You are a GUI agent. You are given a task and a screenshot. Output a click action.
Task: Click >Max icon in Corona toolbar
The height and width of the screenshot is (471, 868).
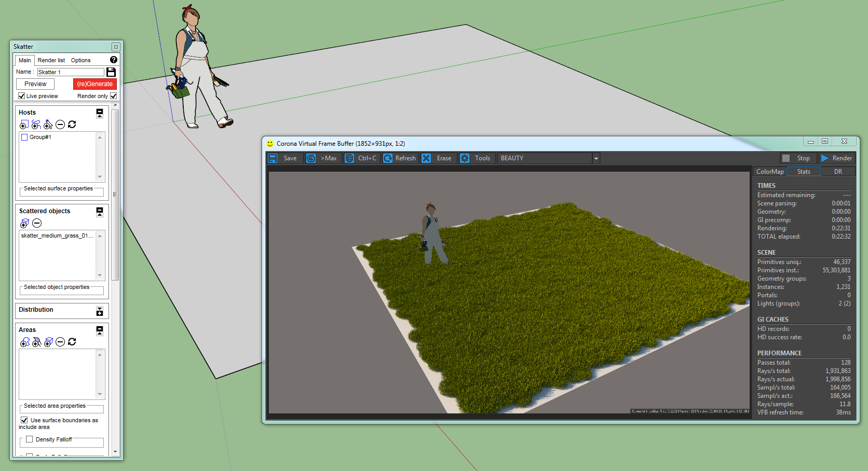[311, 158]
